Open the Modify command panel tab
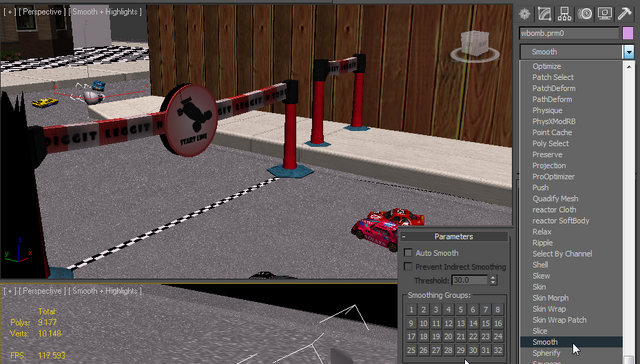The image size is (640, 364). [544, 14]
